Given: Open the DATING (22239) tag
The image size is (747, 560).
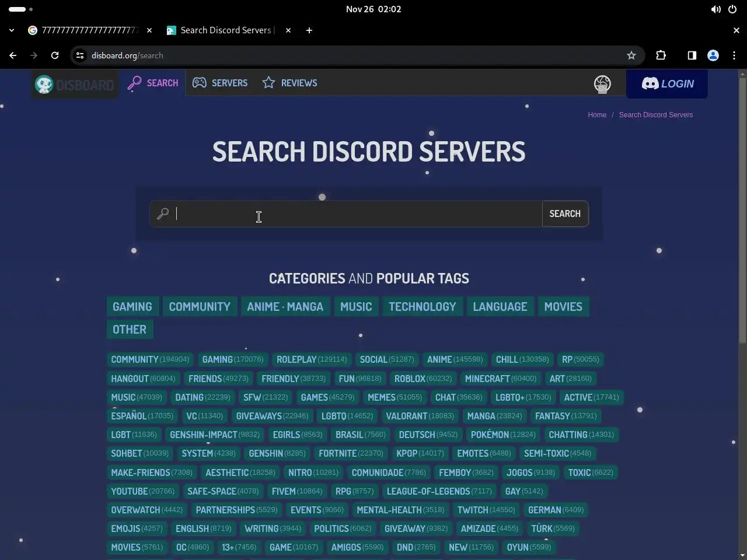Looking at the screenshot, I should (x=203, y=397).
